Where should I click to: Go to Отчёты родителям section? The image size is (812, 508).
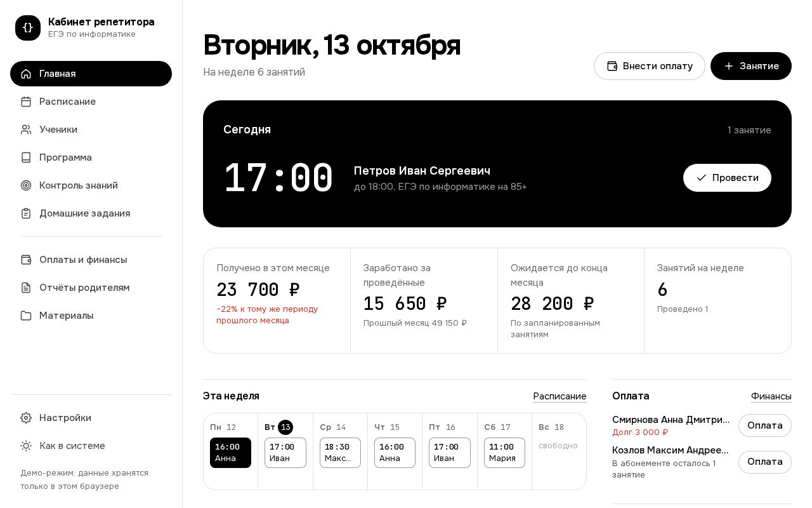click(x=91, y=288)
